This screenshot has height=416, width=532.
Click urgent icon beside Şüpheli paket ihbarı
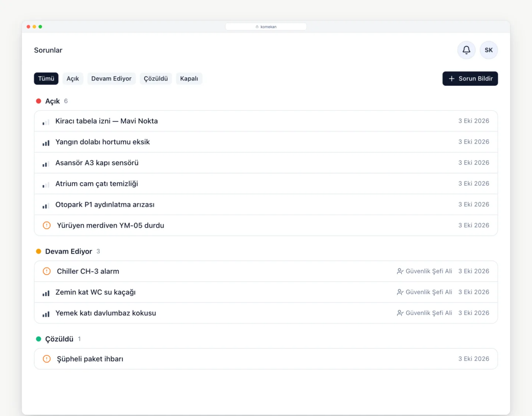pyautogui.click(x=47, y=359)
